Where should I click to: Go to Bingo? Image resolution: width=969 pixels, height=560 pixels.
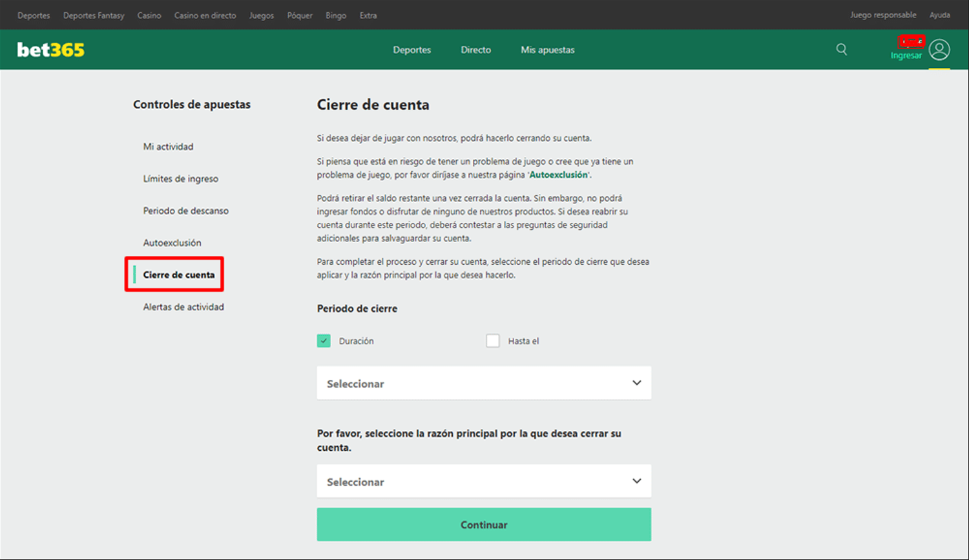336,16
